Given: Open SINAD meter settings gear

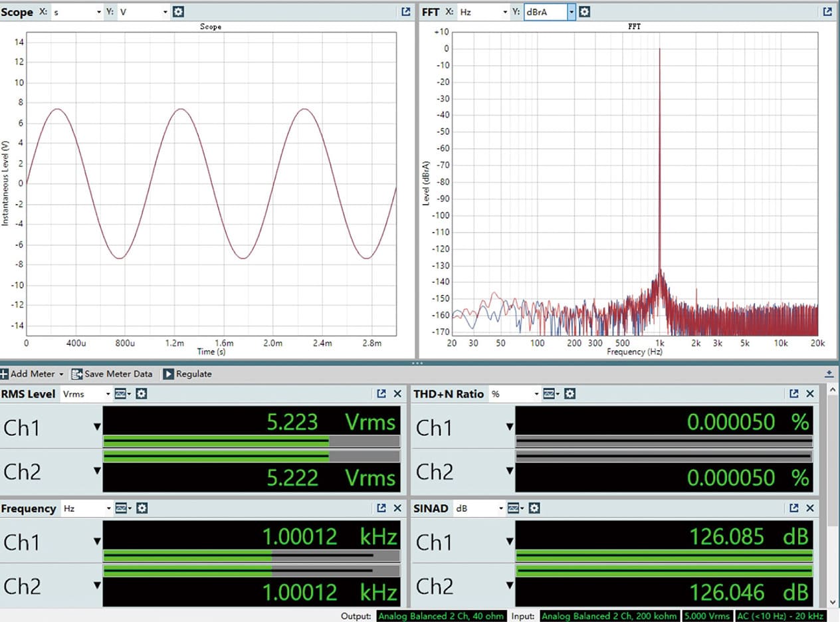Looking at the screenshot, I should point(534,508).
